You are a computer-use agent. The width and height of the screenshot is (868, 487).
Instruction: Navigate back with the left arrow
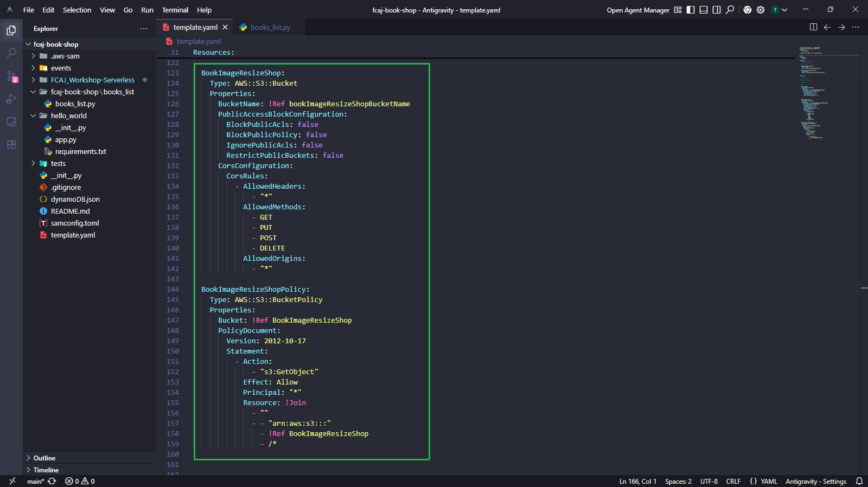[x=827, y=27]
